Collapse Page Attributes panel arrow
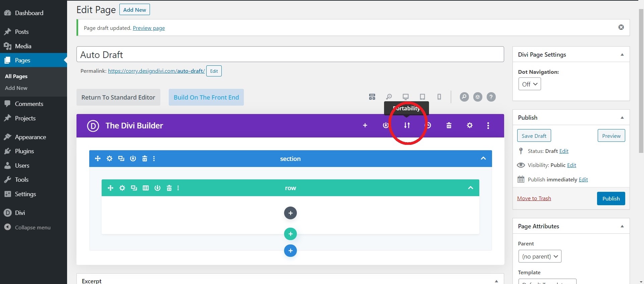 (622, 226)
